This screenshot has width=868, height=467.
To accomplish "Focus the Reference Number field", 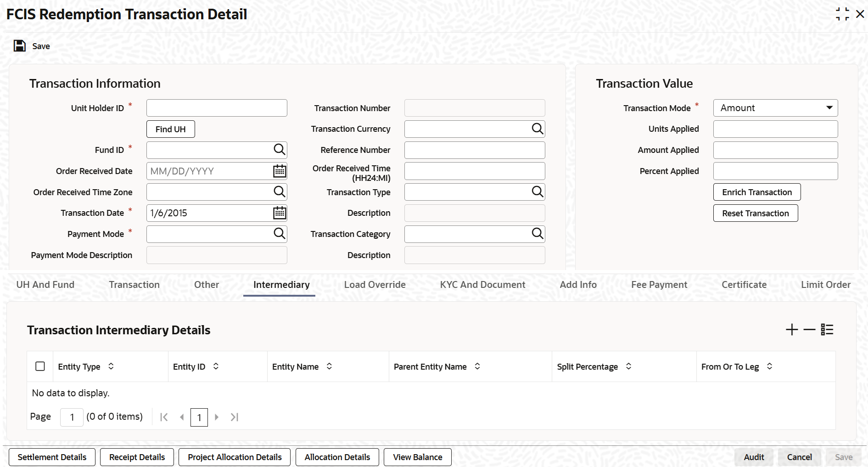I will coord(475,150).
